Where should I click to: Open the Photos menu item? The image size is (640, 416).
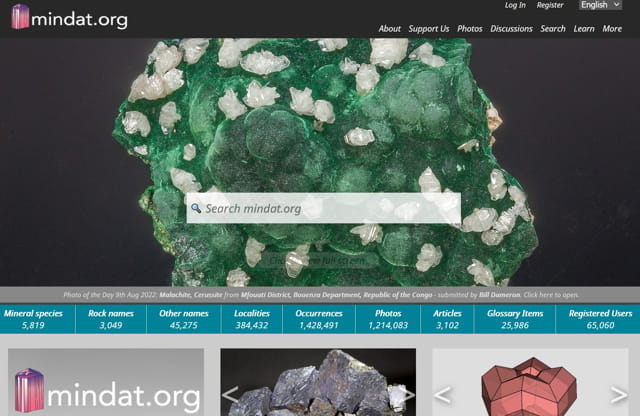click(470, 29)
